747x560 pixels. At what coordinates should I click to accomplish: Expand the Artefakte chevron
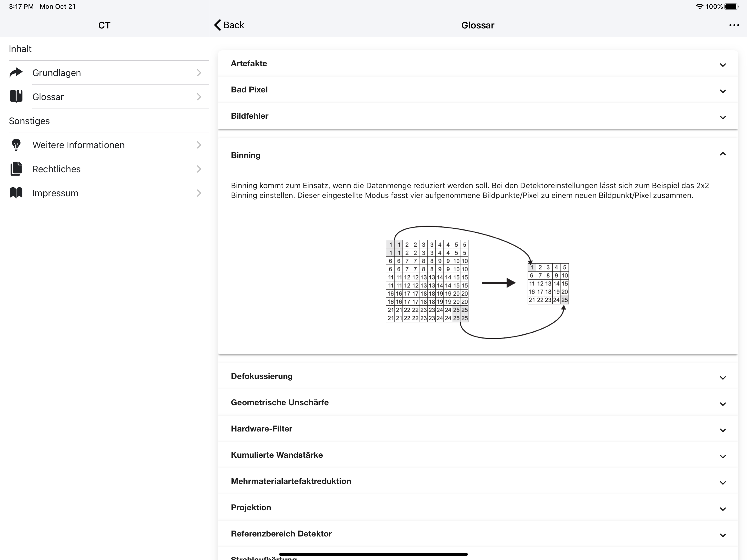click(723, 65)
